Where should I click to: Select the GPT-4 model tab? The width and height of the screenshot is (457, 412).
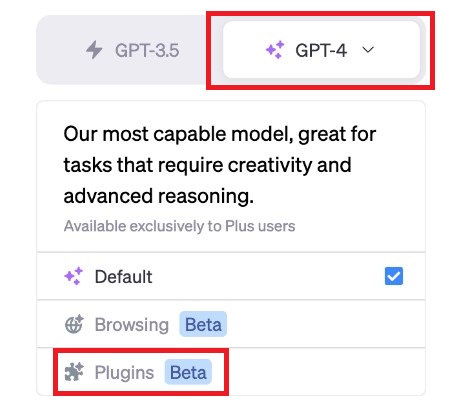(321, 50)
